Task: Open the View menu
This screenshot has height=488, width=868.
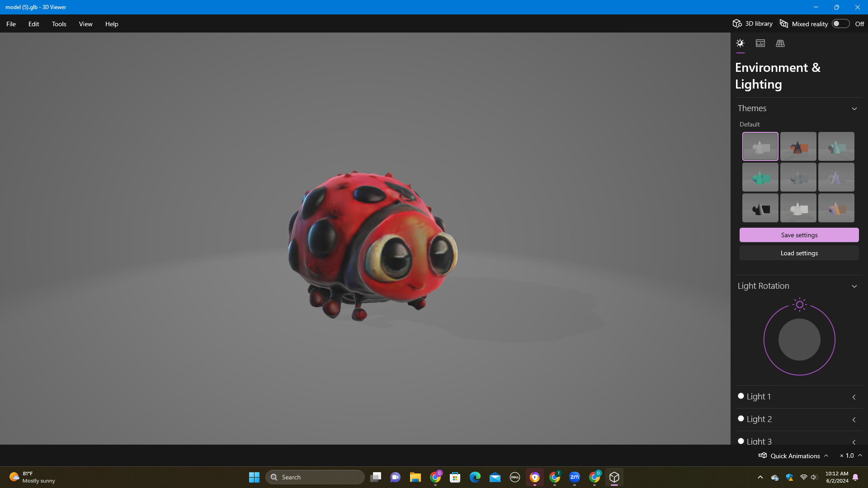Action: [x=85, y=24]
